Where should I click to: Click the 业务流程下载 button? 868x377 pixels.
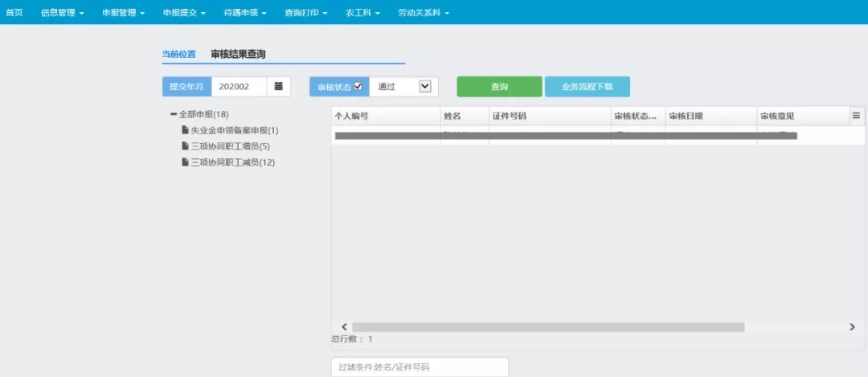point(587,86)
